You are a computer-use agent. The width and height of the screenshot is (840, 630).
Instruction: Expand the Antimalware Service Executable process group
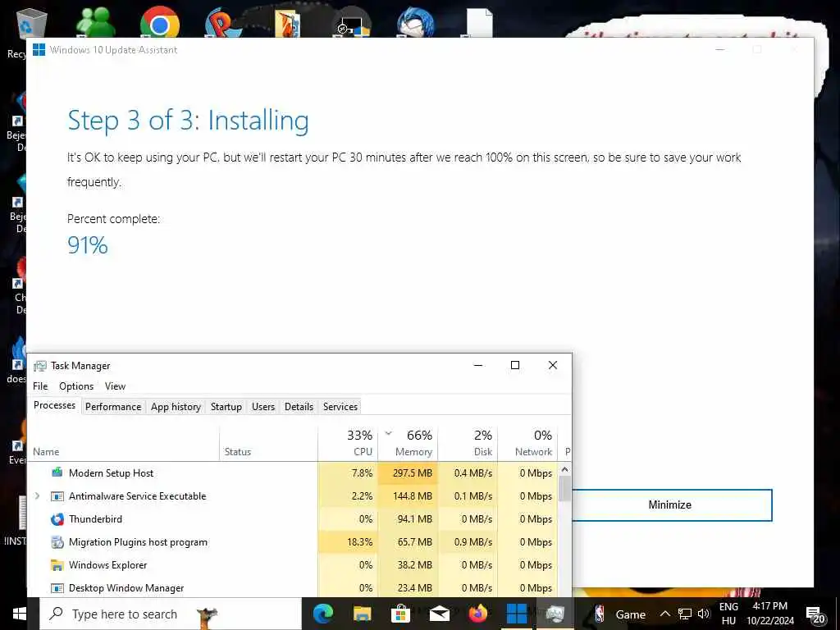click(x=37, y=496)
